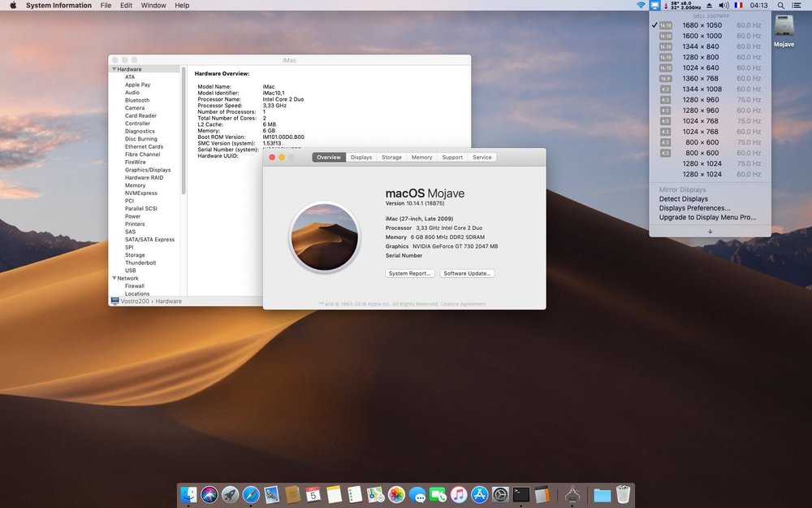Image resolution: width=812 pixels, height=508 pixels.
Task: Select Firewall under Network
Action: pos(135,285)
